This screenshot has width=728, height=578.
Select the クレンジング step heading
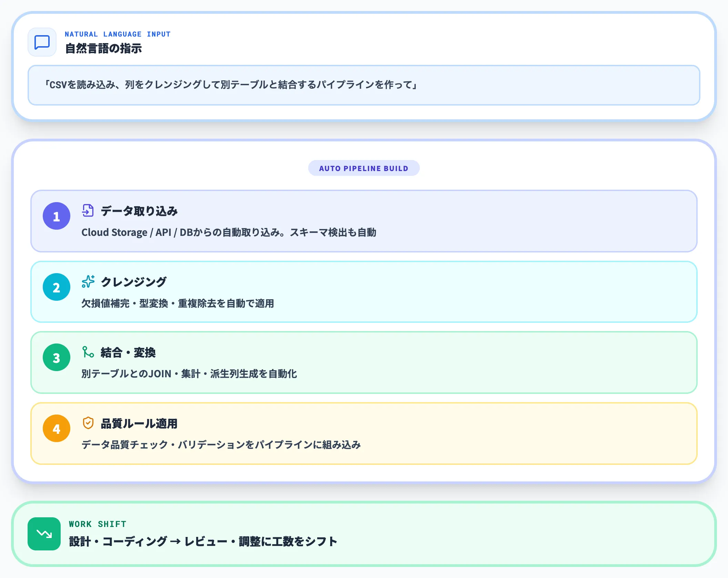(133, 282)
